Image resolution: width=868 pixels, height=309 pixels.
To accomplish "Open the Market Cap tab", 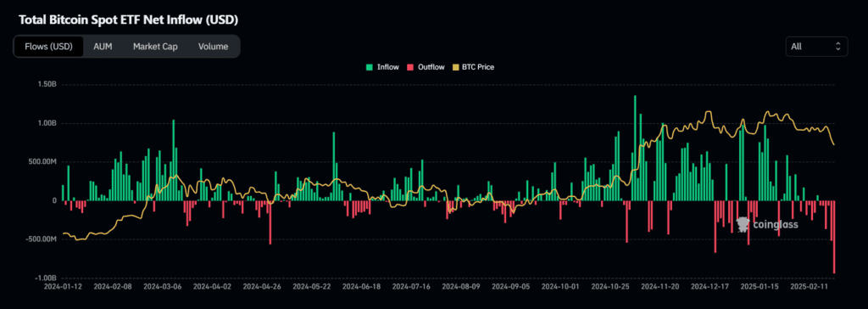I will (155, 47).
